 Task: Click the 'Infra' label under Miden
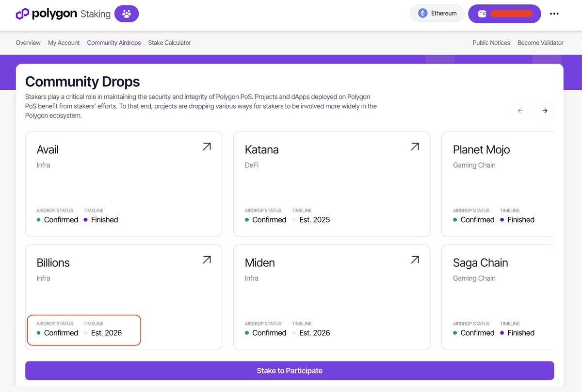pyautogui.click(x=252, y=278)
